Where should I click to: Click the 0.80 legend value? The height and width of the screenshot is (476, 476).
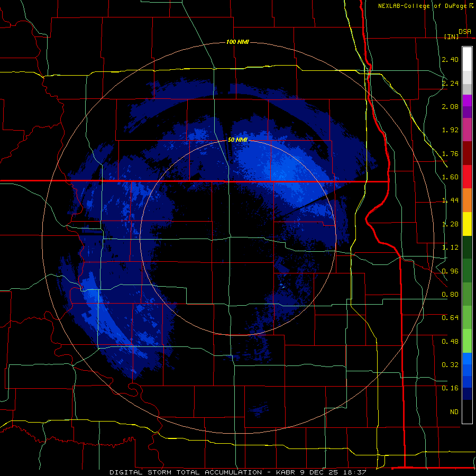click(x=450, y=295)
